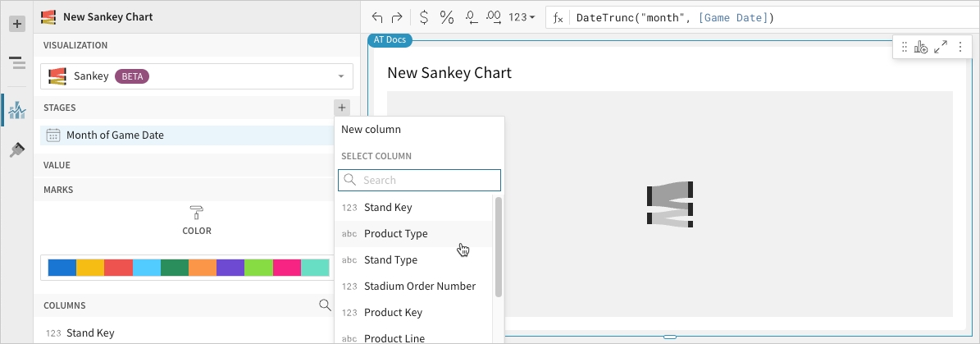Image resolution: width=980 pixels, height=344 pixels.
Task: Click the purple color swatch in palette
Action: [230, 268]
